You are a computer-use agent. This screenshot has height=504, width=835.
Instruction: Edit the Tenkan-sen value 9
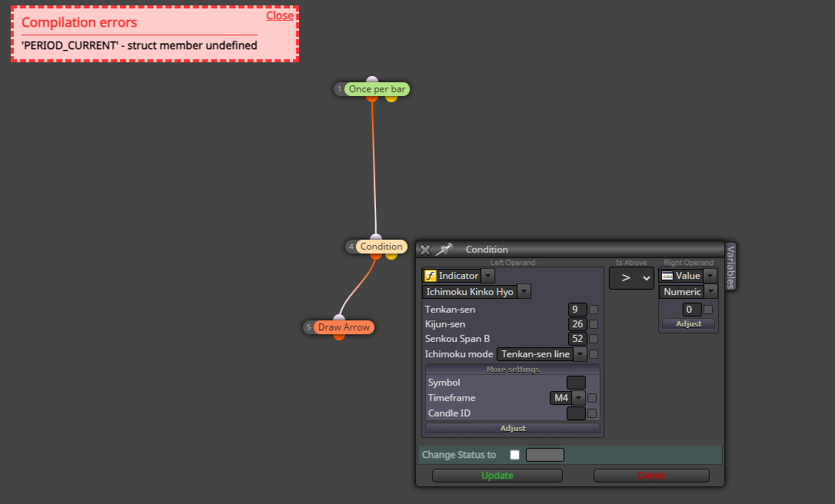coord(577,309)
